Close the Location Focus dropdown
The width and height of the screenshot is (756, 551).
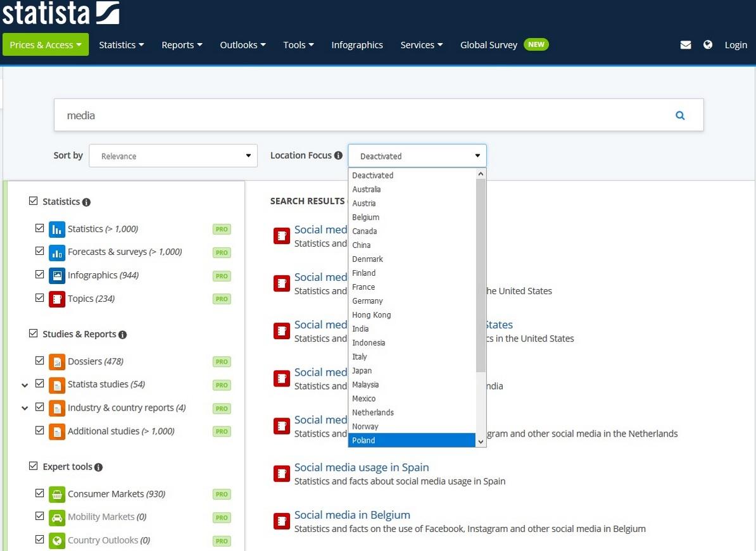click(x=417, y=156)
